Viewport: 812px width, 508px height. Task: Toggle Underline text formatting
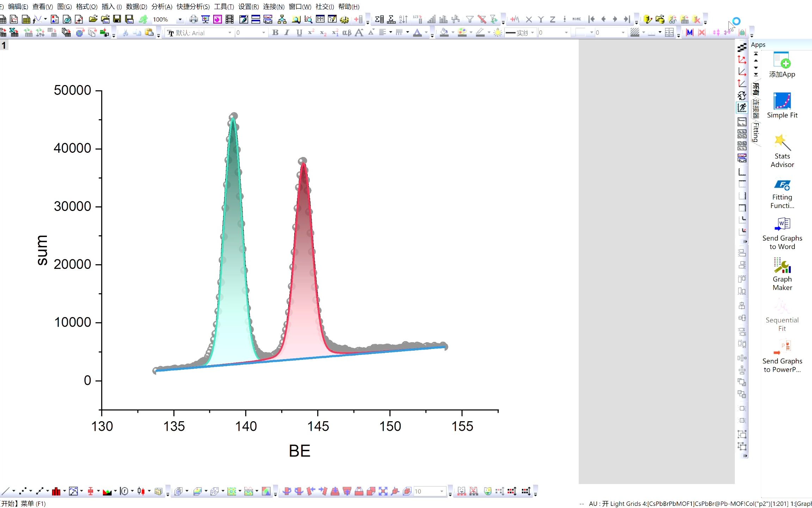coord(299,33)
